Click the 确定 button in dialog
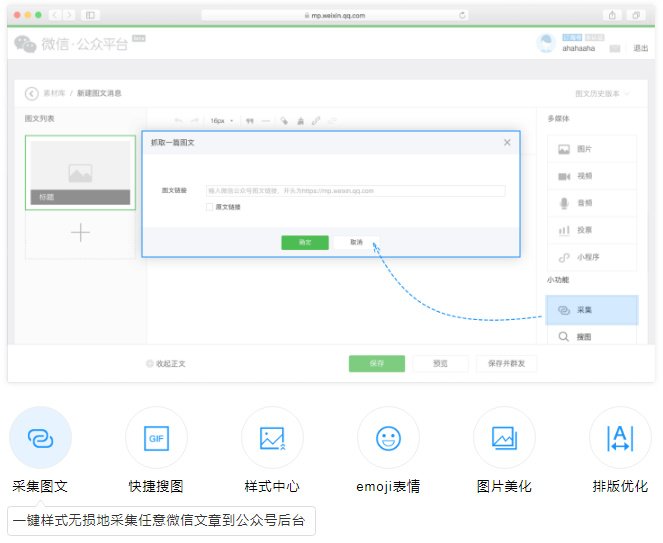This screenshot has height=543, width=663. click(305, 242)
